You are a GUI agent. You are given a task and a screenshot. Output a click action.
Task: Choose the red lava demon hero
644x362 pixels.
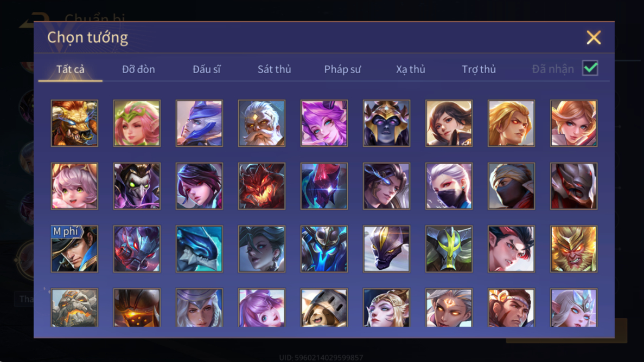click(x=262, y=186)
